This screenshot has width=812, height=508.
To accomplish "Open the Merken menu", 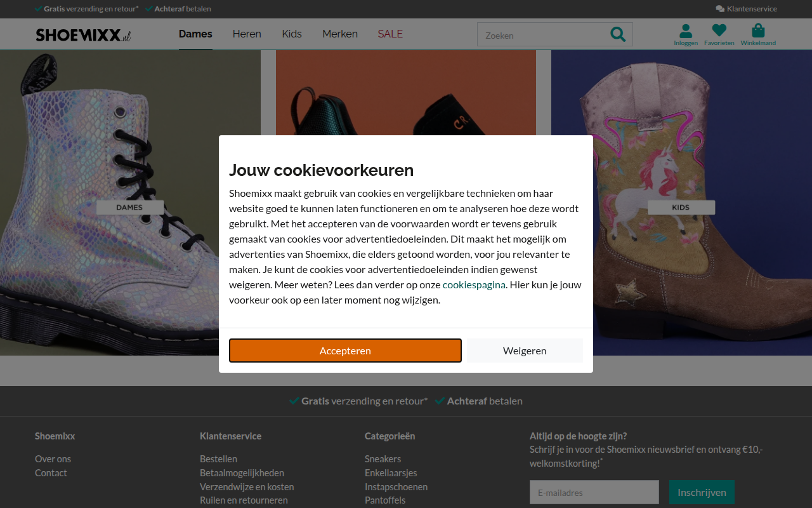I will [340, 34].
